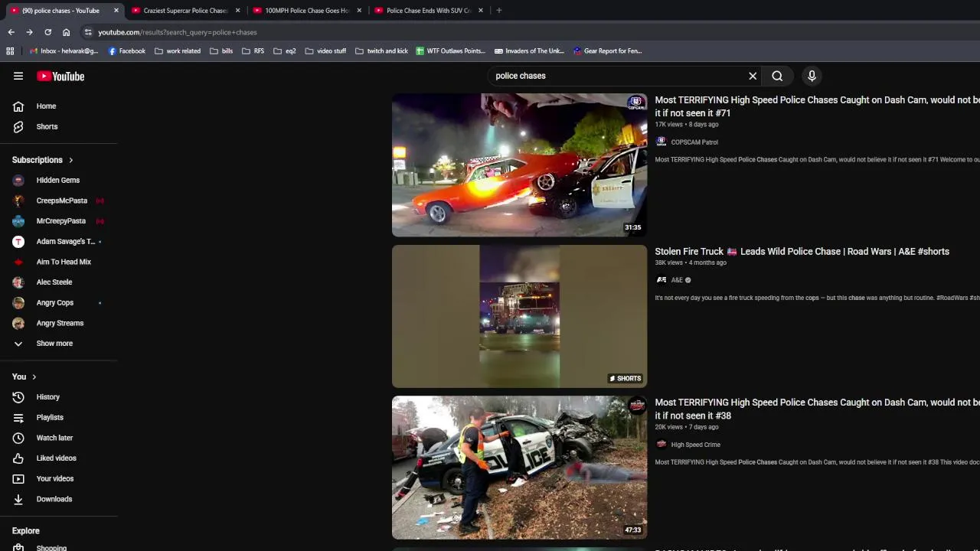Open the bills bookmark folder
Screen dimensions: 980x551
(x=221, y=51)
